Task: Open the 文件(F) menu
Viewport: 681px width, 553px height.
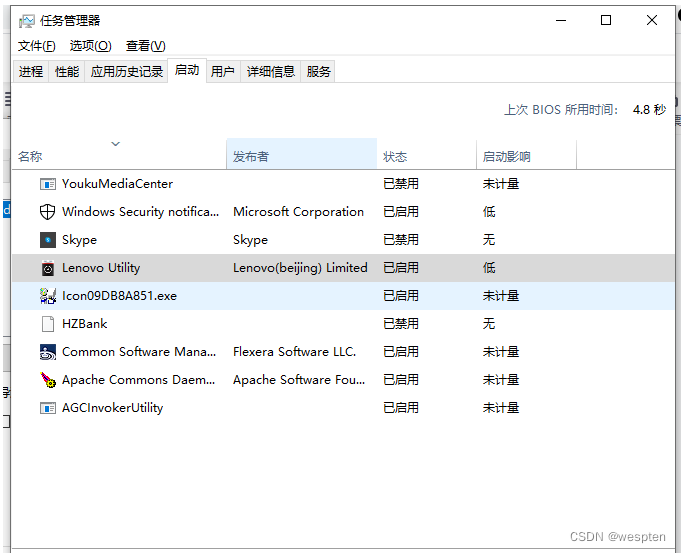Action: coord(36,46)
